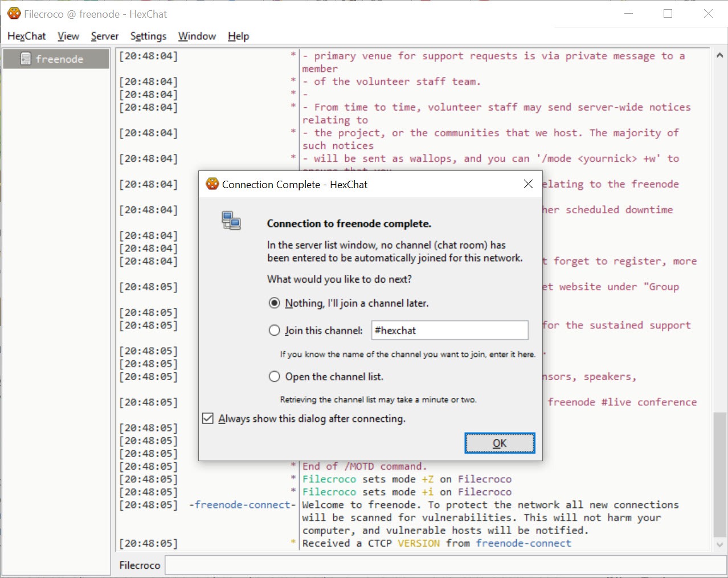Click the freenode server icon in sidebar
728x578 pixels.
pyautogui.click(x=26, y=59)
